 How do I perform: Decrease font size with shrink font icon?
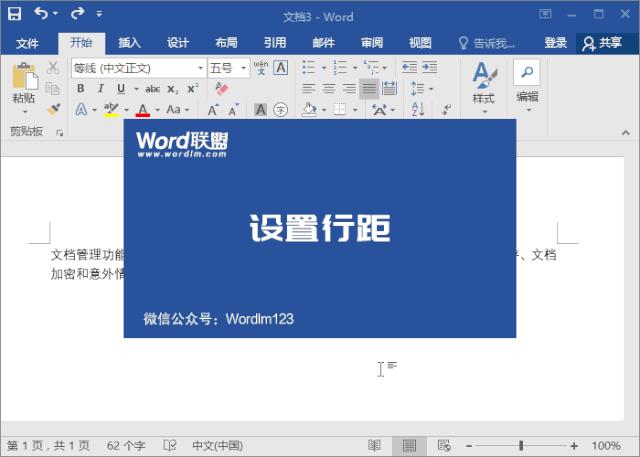tap(233, 109)
